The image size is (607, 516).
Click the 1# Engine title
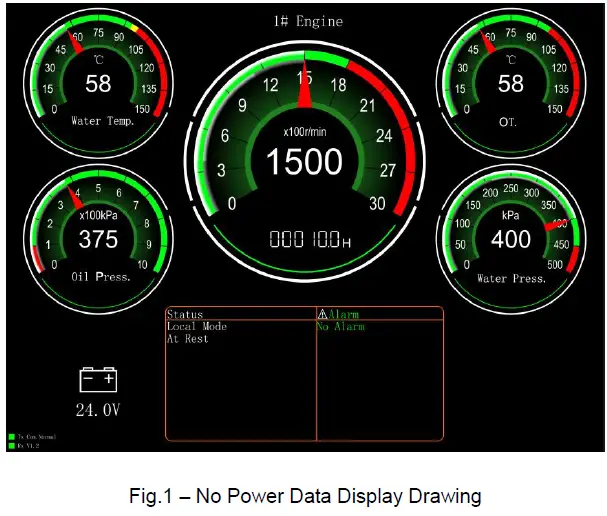(x=309, y=21)
